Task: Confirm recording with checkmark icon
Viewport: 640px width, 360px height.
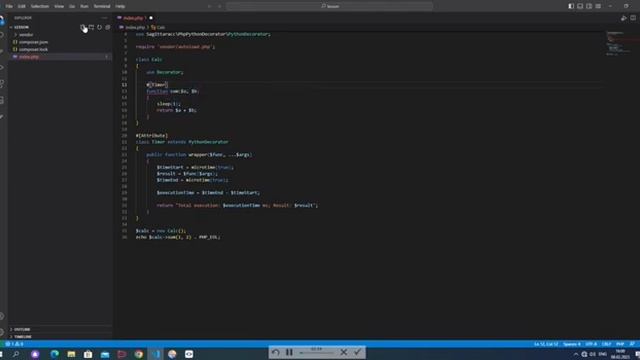Action: 358,352
